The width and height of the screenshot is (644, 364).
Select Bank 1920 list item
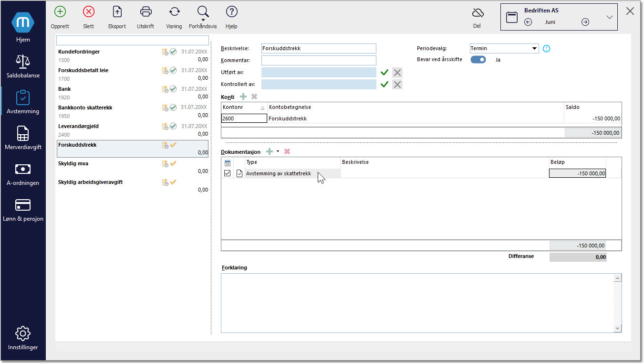click(132, 93)
